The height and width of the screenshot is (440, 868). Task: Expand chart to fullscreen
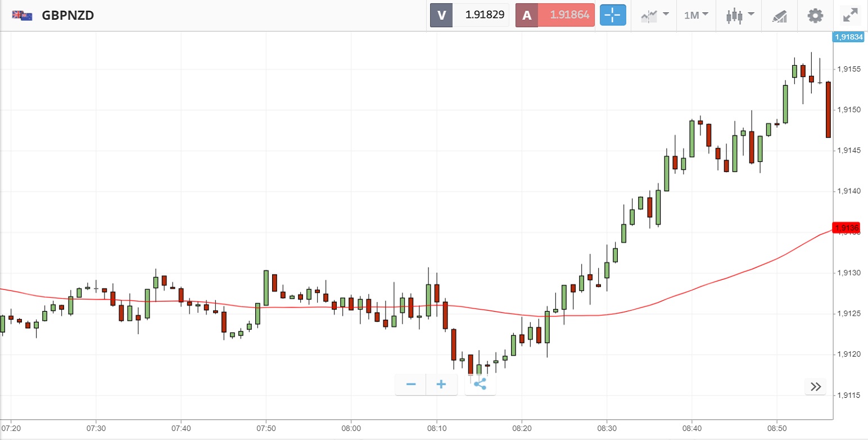click(849, 15)
